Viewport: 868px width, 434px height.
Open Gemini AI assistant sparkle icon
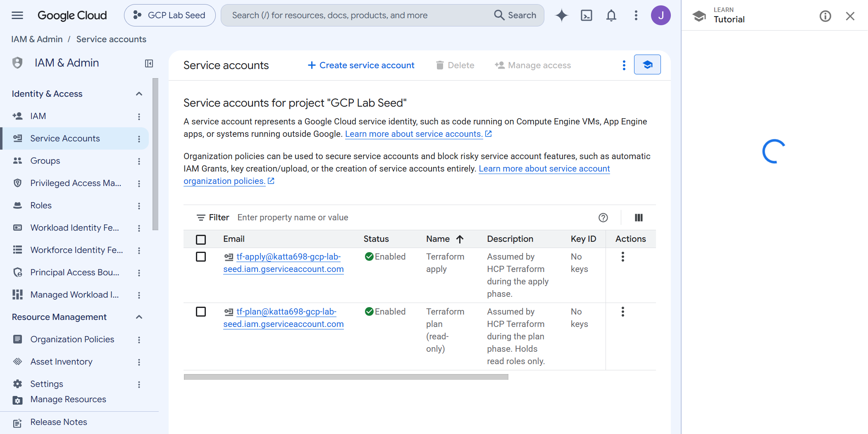[561, 15]
